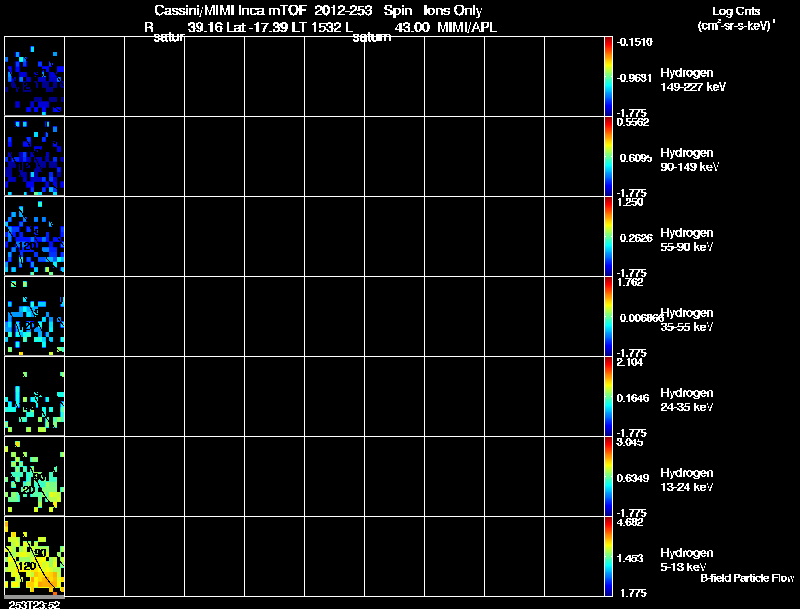Click the color bar beside Hydrogen 149-227 keV
This screenshot has width=800, height=609.
point(608,77)
